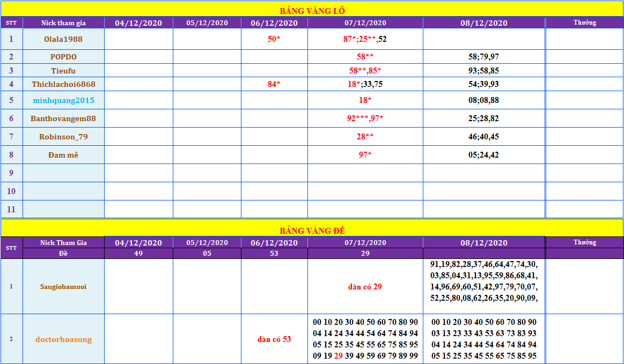The width and height of the screenshot is (624, 364).
Task: Click the nick cell 'Tieufu'
Action: click(x=64, y=70)
